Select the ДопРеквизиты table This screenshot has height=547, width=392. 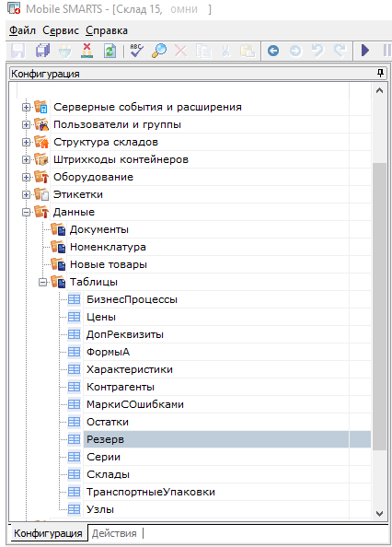pos(125,334)
